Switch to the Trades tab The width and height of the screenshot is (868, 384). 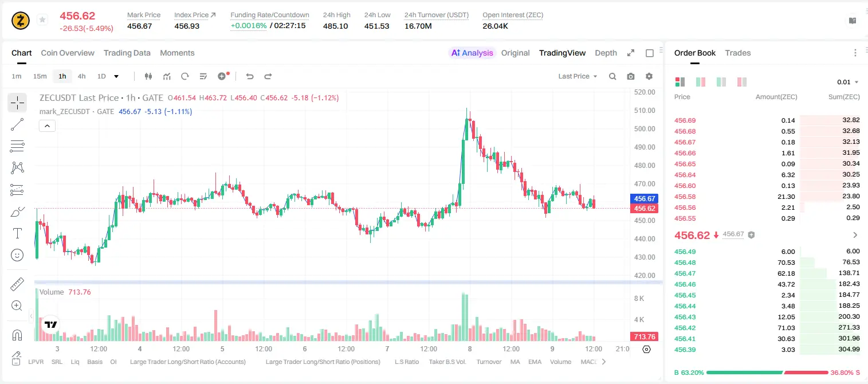coord(737,53)
